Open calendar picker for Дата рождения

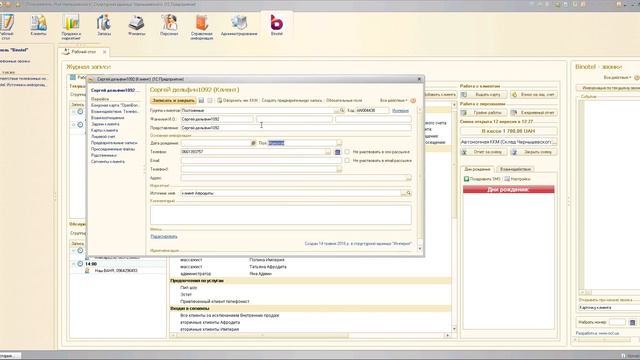pyautogui.click(x=253, y=143)
